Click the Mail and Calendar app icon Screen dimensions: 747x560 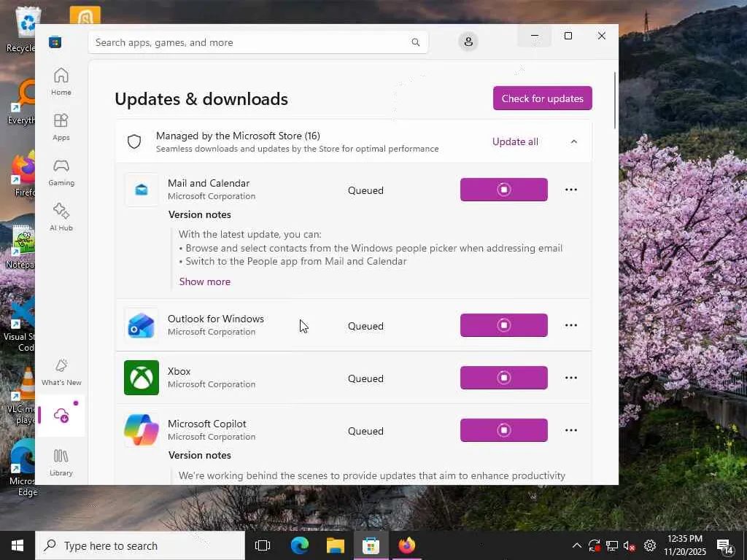141,190
